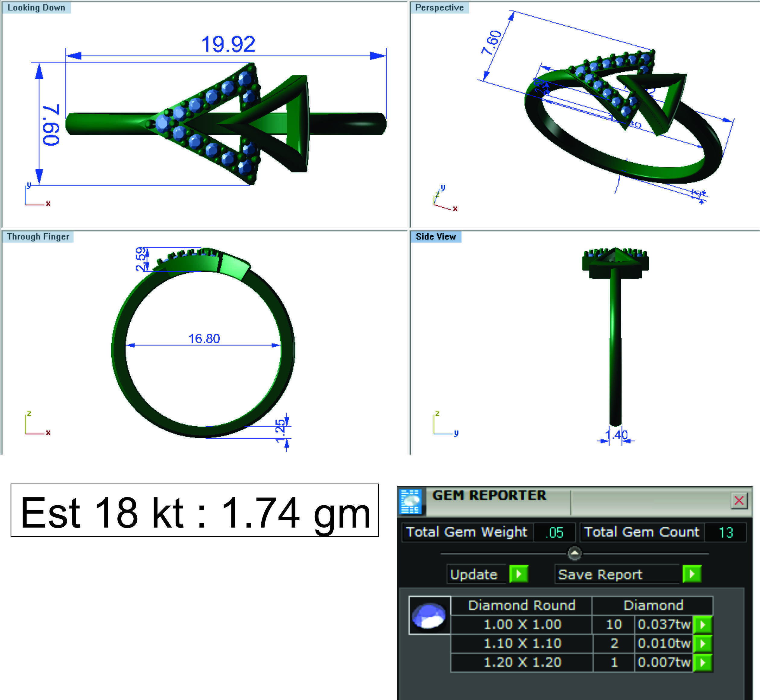Collapse panel with the round up-arrow button
This screenshot has height=700, width=760.
pyautogui.click(x=575, y=553)
